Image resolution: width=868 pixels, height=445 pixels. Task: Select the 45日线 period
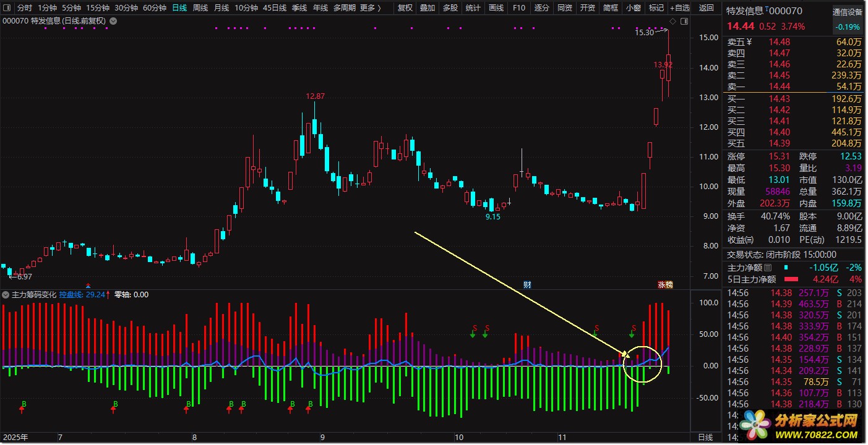[275, 8]
